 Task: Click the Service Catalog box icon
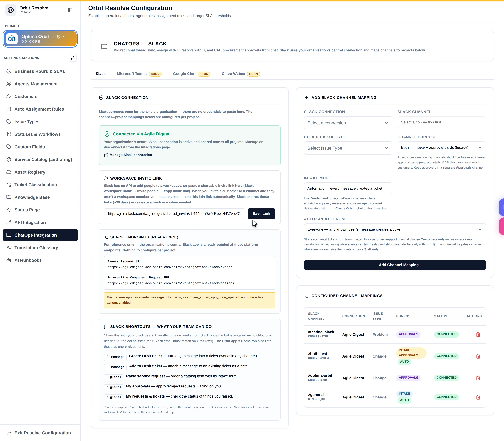9,159
